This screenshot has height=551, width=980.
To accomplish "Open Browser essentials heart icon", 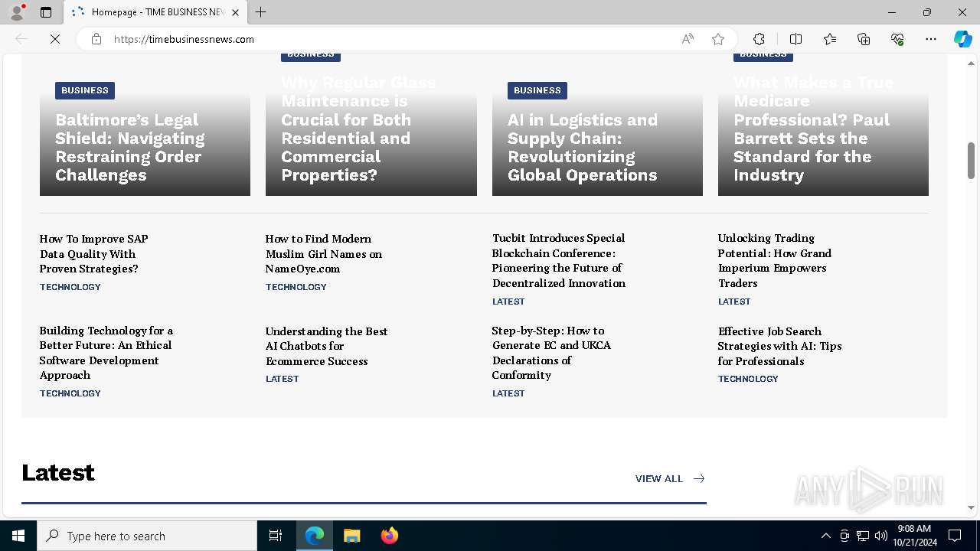I will point(897,39).
